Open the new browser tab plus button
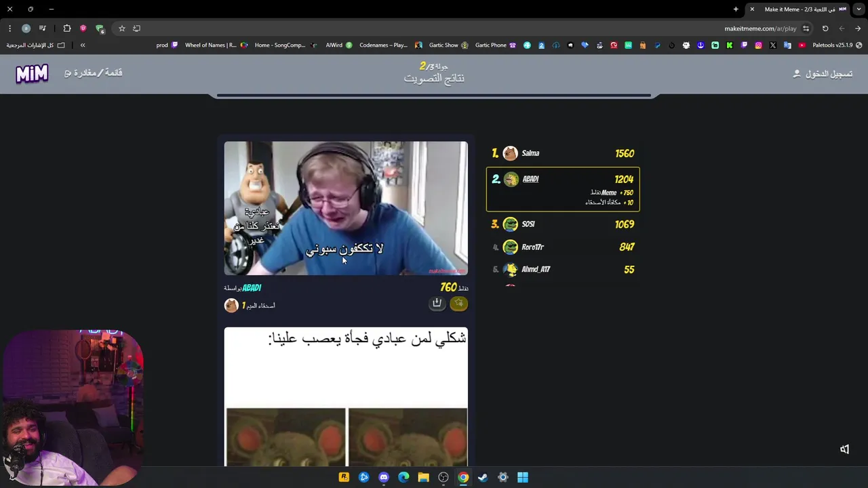This screenshot has width=868, height=488. pyautogui.click(x=736, y=9)
